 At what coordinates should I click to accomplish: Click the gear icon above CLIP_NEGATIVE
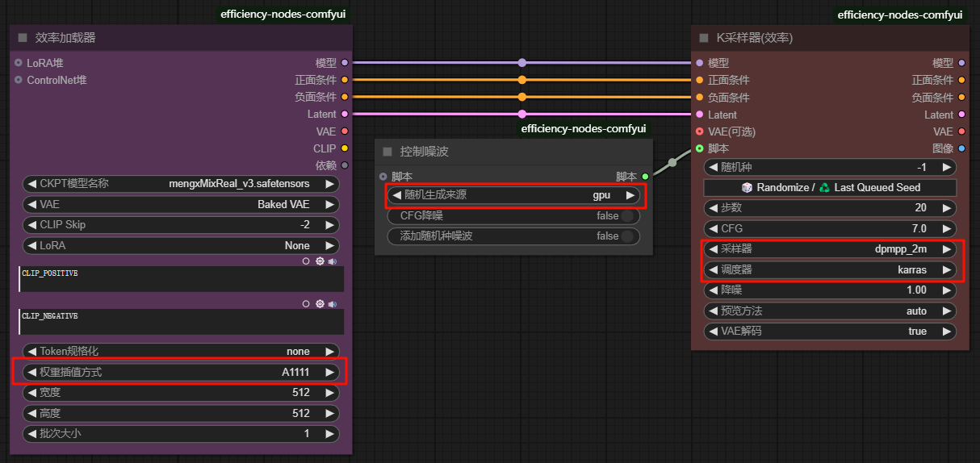click(320, 304)
